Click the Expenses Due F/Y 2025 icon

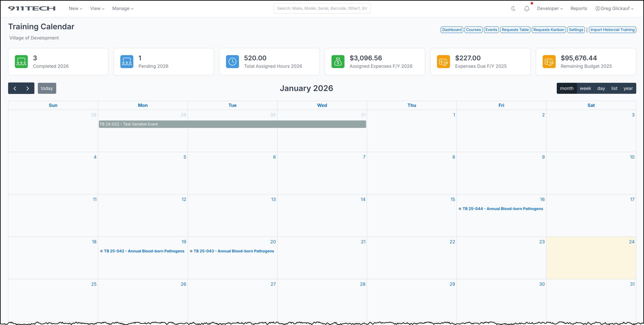tap(444, 62)
